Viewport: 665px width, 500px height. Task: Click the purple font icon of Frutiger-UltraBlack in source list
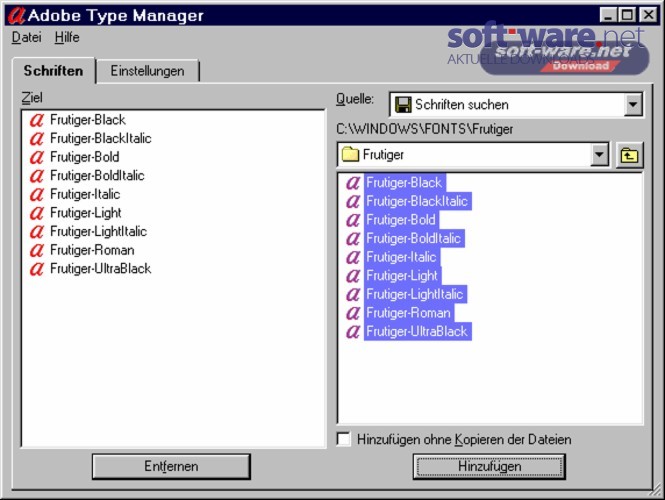pos(353,332)
